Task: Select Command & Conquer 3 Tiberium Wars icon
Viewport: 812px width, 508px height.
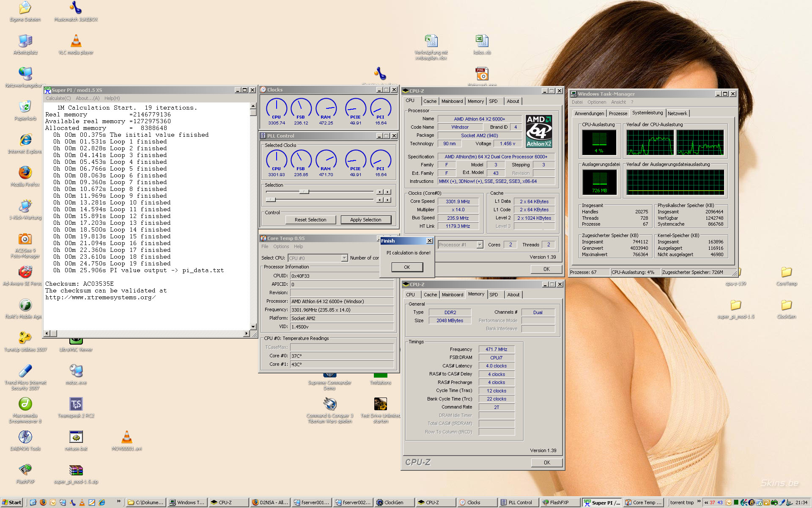Action: [329, 410]
